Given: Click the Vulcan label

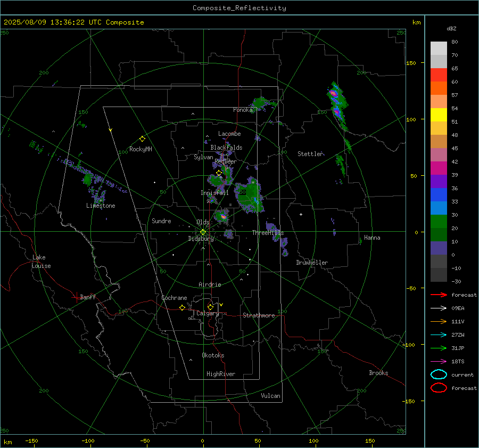Looking at the screenshot, I should tap(270, 396).
